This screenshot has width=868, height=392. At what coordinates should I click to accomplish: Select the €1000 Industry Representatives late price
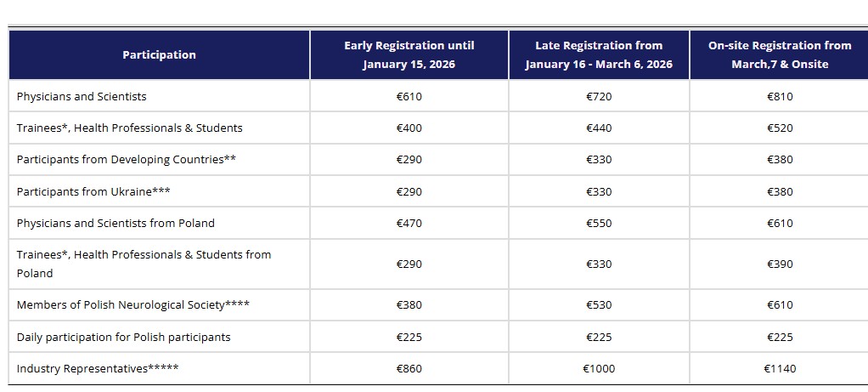click(x=599, y=369)
